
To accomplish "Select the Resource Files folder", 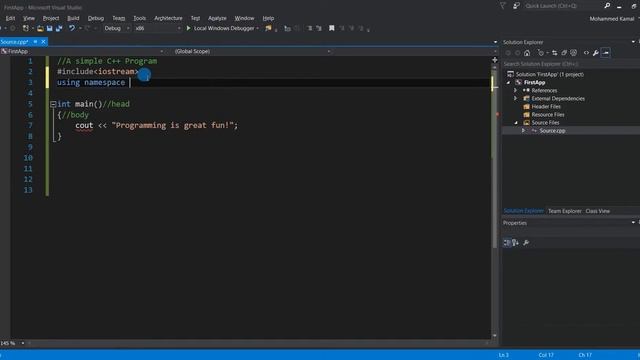I will (x=548, y=115).
